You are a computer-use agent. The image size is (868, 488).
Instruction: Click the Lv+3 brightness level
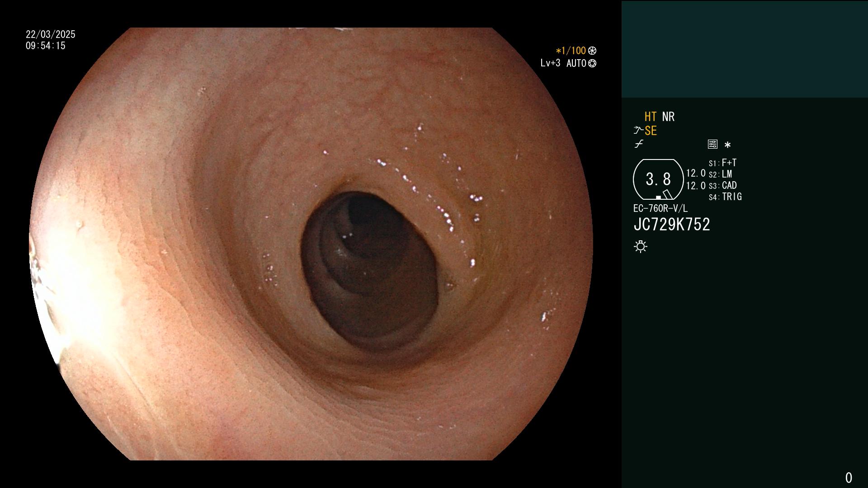click(550, 63)
